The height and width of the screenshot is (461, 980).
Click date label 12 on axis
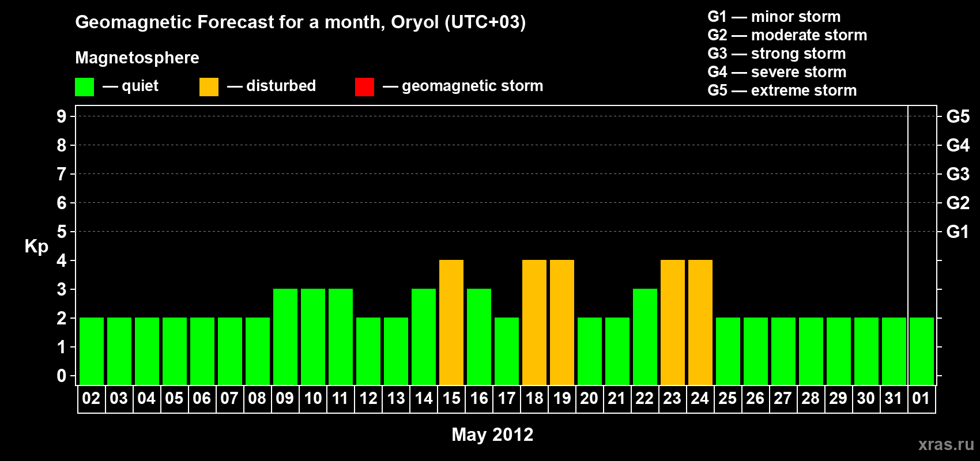pos(368,399)
